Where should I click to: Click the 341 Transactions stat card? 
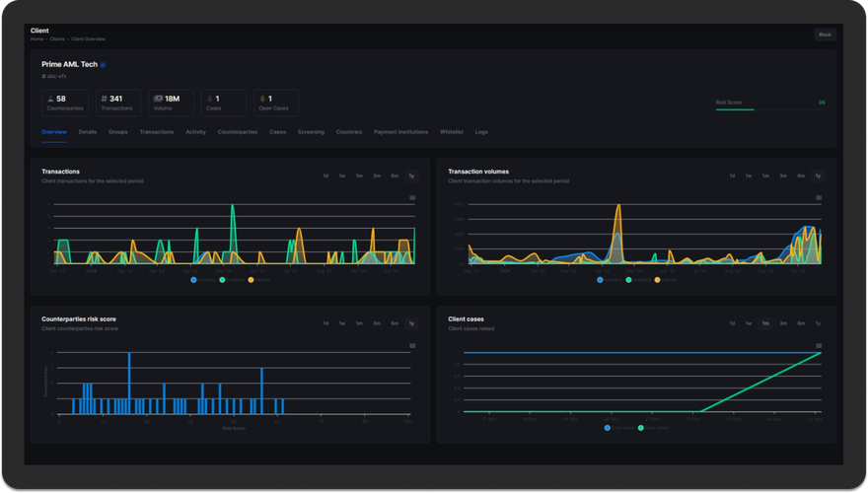click(x=118, y=103)
